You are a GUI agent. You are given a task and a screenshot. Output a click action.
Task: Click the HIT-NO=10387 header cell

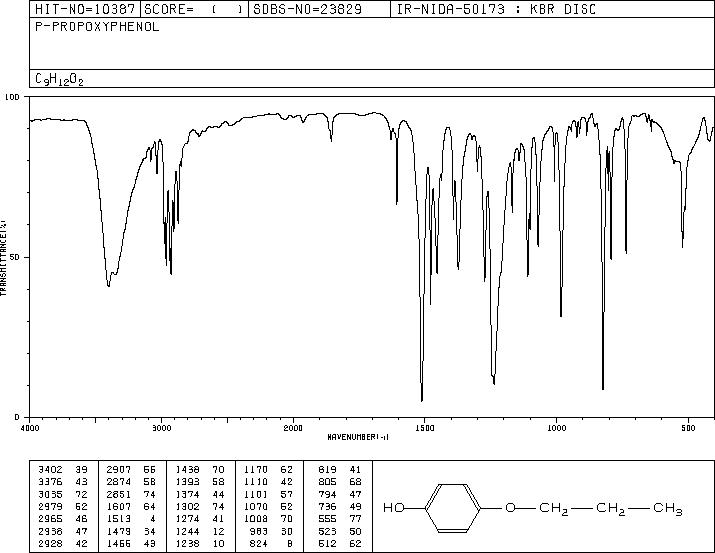click(x=85, y=9)
